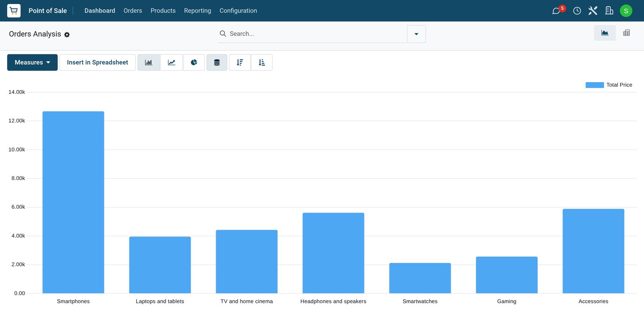The image size is (644, 313).
Task: Click the Total Price legend label
Action: tap(619, 85)
